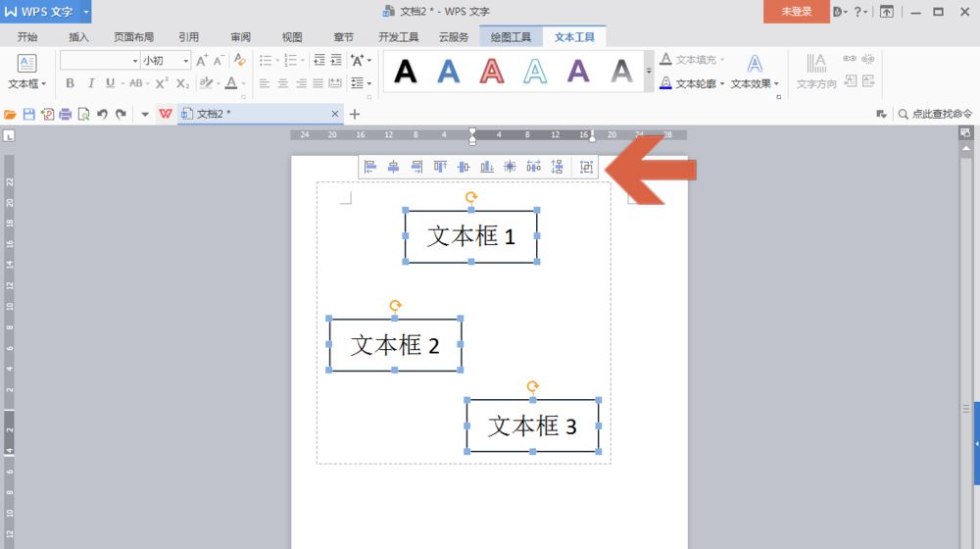Click the Align Right icon in floating toolbar
The width and height of the screenshot is (980, 549).
(x=416, y=167)
